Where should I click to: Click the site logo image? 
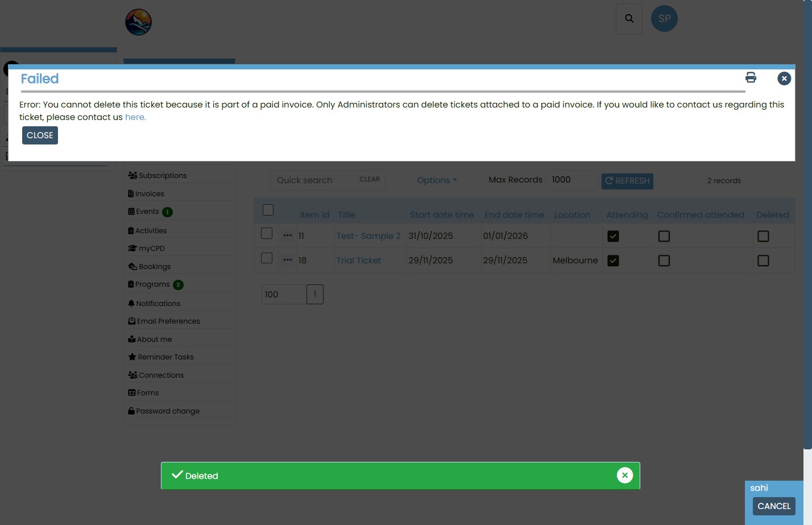(138, 22)
